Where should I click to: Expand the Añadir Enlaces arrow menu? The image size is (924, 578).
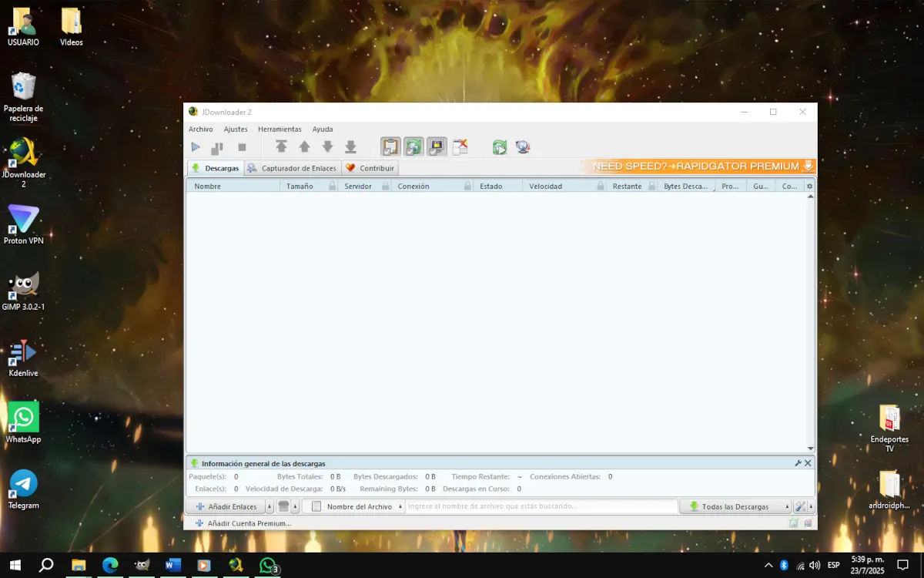click(x=269, y=506)
